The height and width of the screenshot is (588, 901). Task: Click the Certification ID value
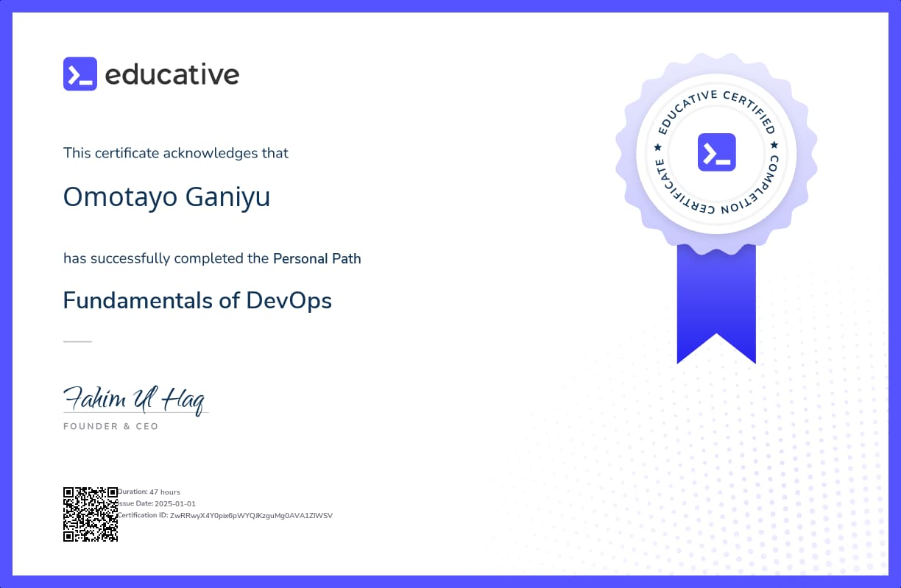[x=251, y=515]
